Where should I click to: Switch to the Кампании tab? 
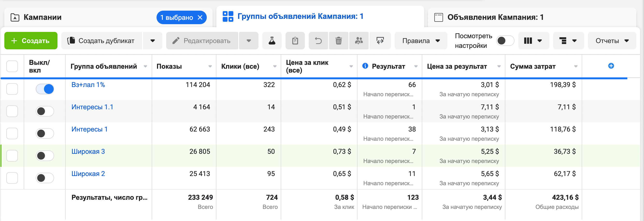42,17
